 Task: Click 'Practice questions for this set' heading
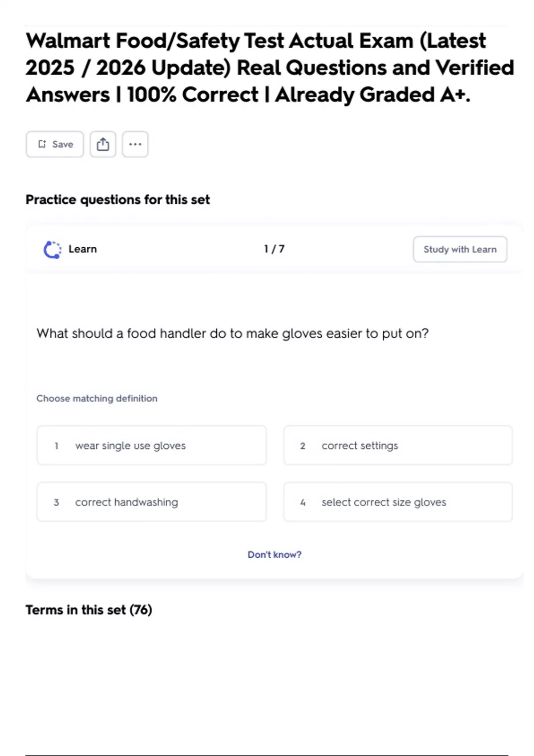(x=117, y=200)
